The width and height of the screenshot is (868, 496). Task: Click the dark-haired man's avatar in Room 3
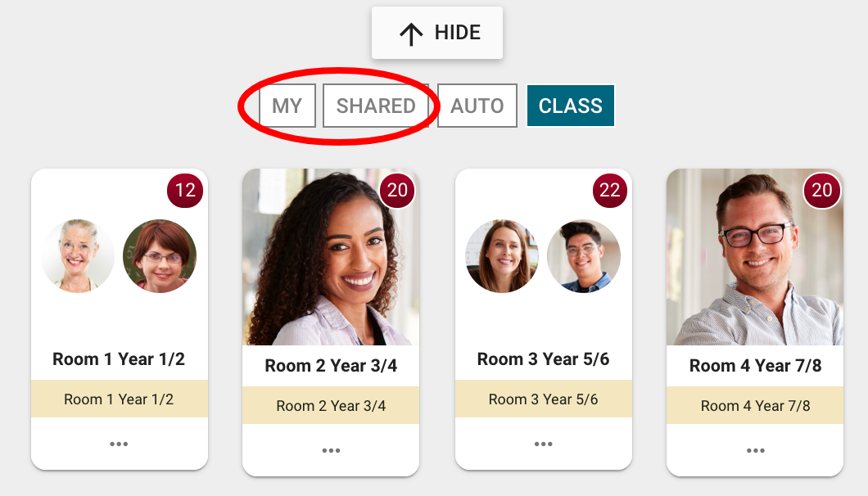pyautogui.click(x=584, y=255)
